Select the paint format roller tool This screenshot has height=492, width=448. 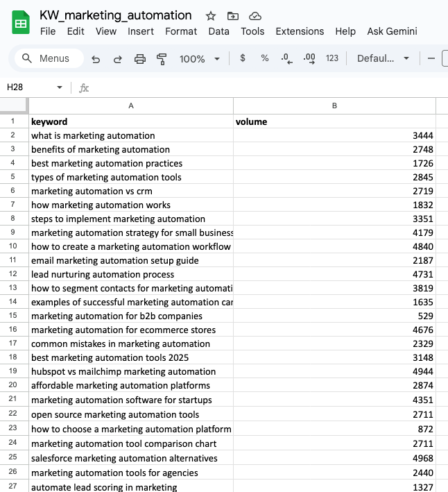162,59
